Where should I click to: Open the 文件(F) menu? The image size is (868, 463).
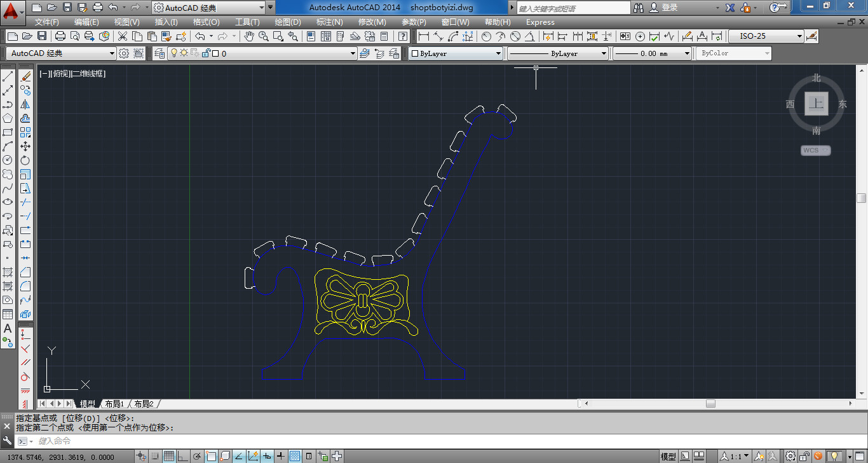click(x=47, y=22)
